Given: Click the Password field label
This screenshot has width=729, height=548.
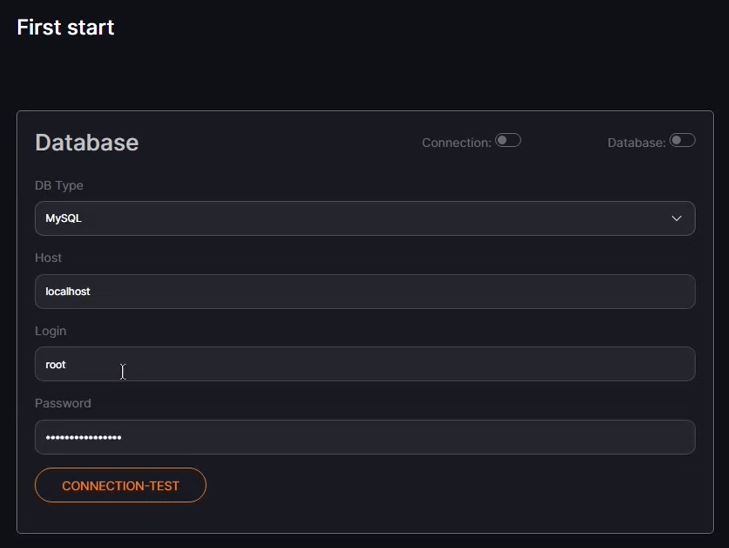Looking at the screenshot, I should click(x=63, y=403).
